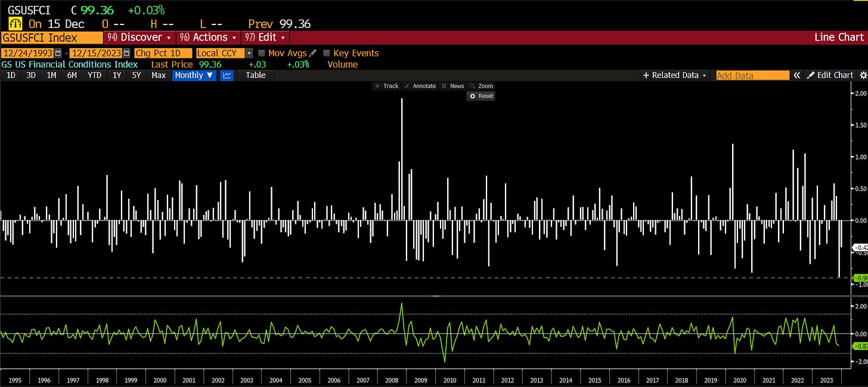Activate the Track crosshair tool

pos(386,86)
